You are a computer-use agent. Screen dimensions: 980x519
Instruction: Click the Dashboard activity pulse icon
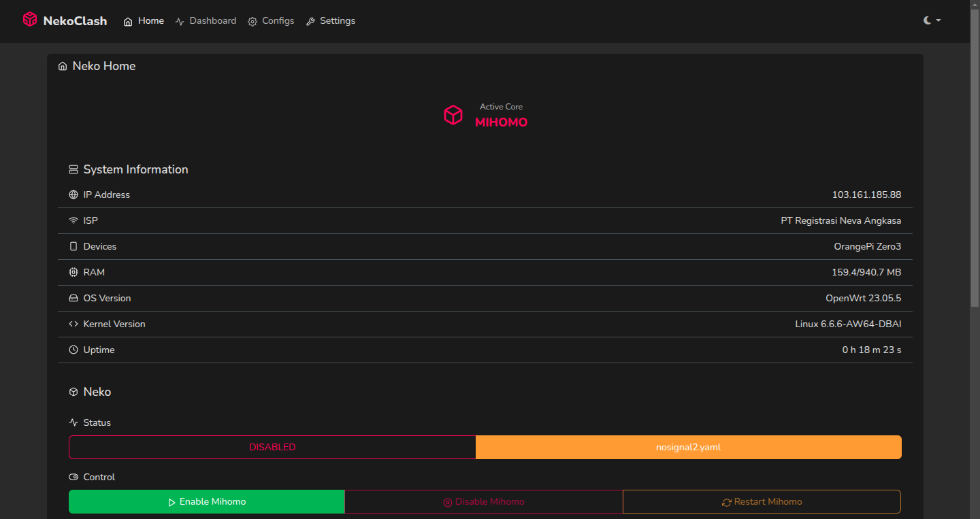(x=180, y=22)
